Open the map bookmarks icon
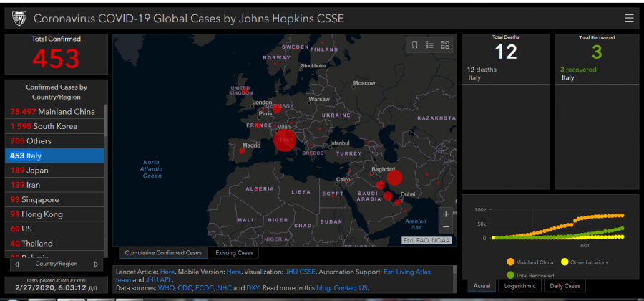The width and height of the screenshot is (644, 301). coord(414,44)
